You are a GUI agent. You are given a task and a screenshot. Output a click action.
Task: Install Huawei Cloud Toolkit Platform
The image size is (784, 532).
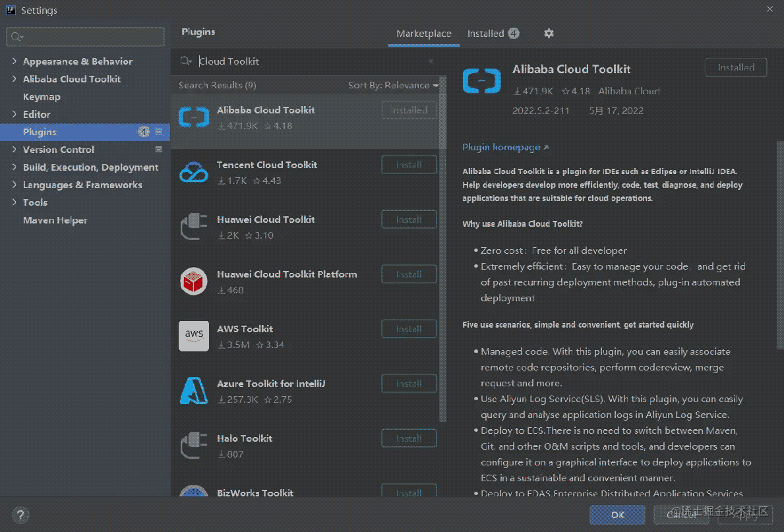tap(409, 274)
